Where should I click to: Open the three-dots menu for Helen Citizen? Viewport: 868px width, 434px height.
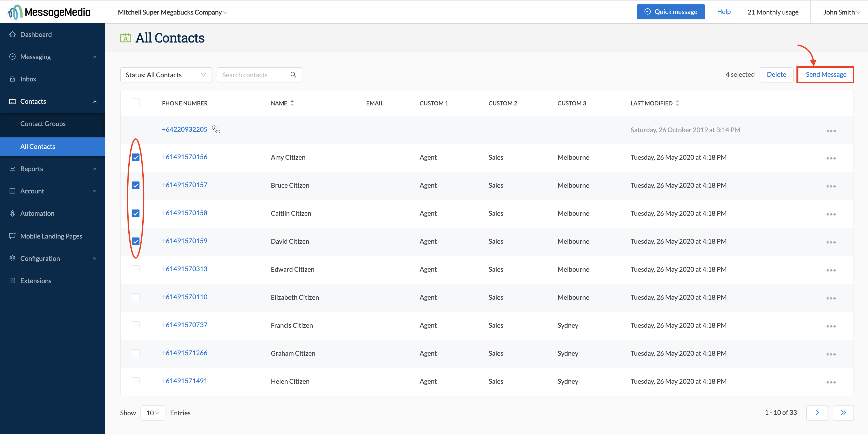coord(831,382)
